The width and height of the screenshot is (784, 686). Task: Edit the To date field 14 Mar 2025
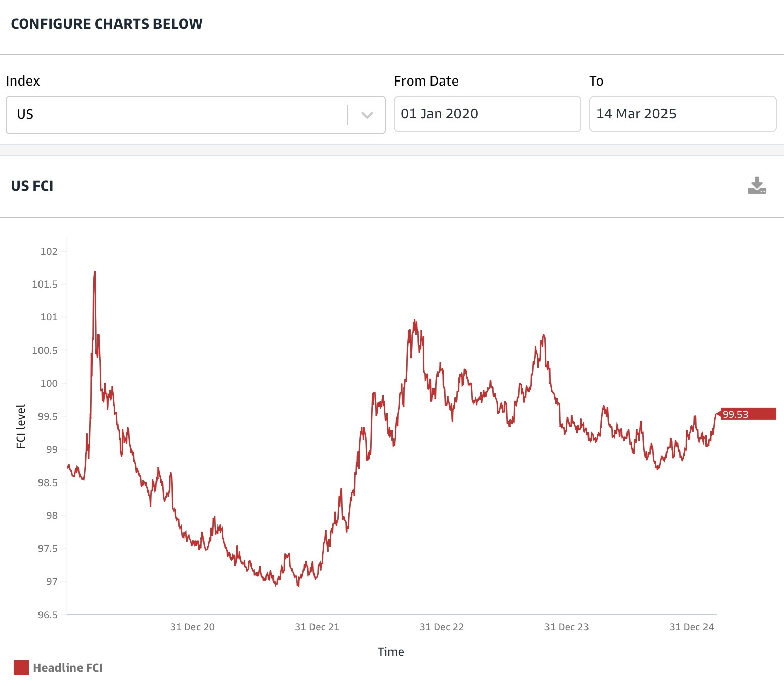(683, 114)
